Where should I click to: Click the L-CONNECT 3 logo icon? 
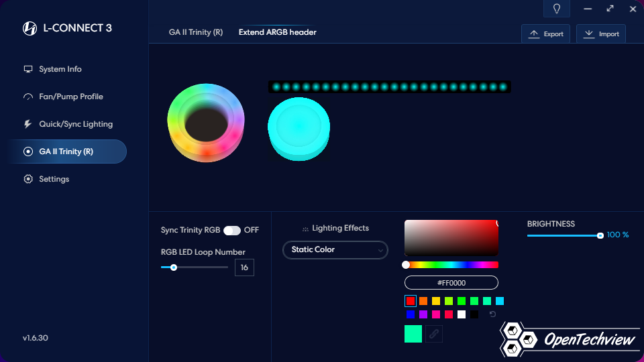point(30,28)
